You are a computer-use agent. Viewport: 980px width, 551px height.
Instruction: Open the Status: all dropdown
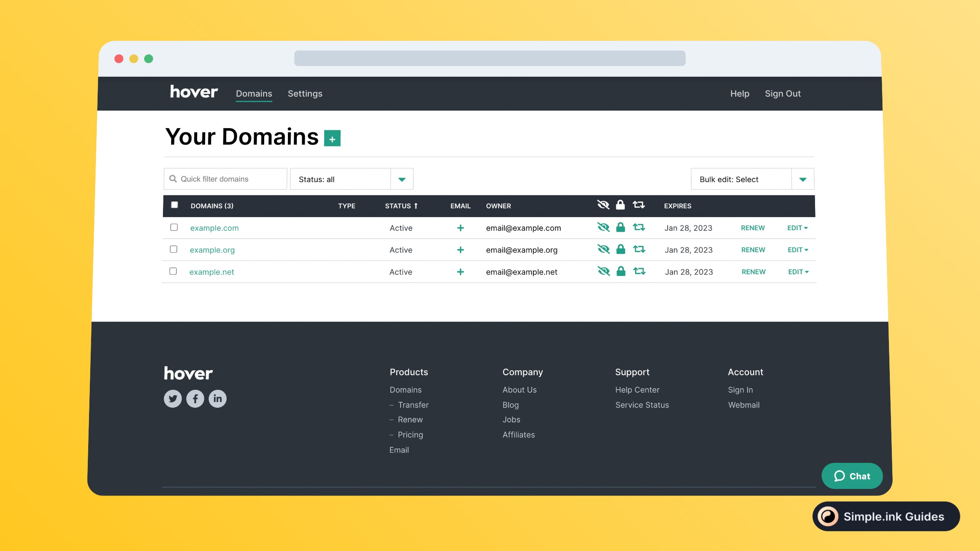point(352,179)
